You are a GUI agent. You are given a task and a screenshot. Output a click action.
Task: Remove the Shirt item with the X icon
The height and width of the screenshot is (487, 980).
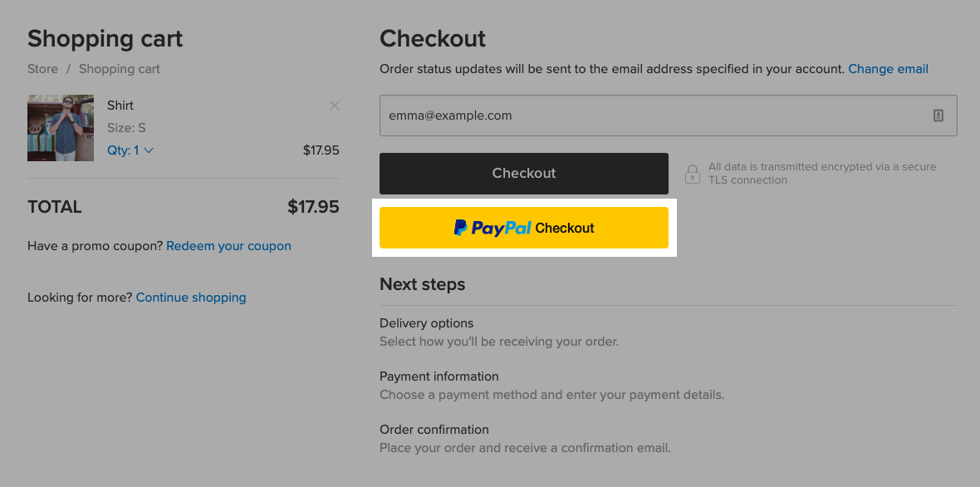pos(335,106)
